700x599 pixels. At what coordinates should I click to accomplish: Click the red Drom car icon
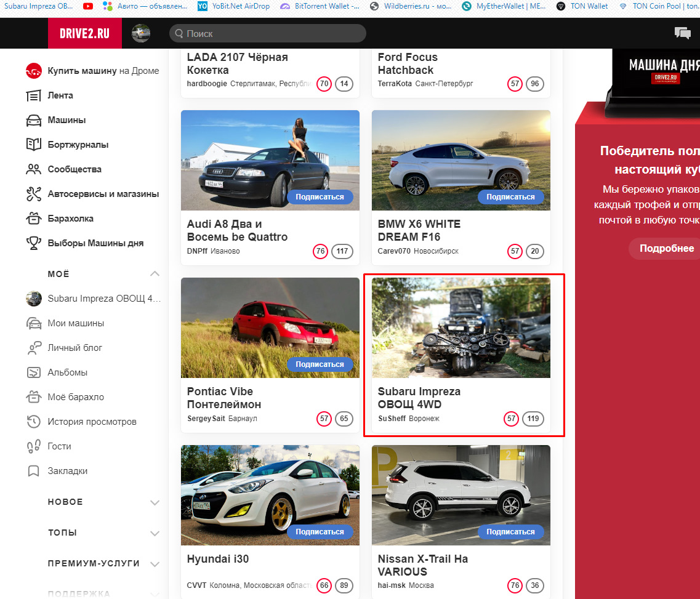click(x=33, y=71)
